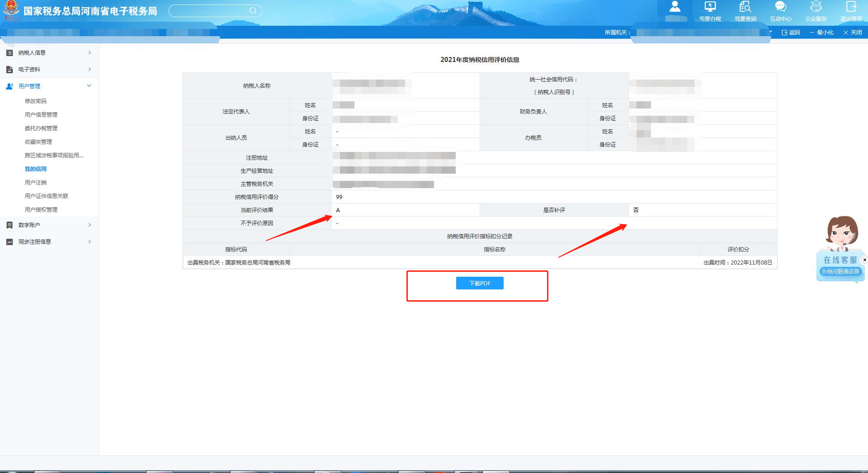
Task: Download the credit report as PDF
Action: (x=480, y=283)
